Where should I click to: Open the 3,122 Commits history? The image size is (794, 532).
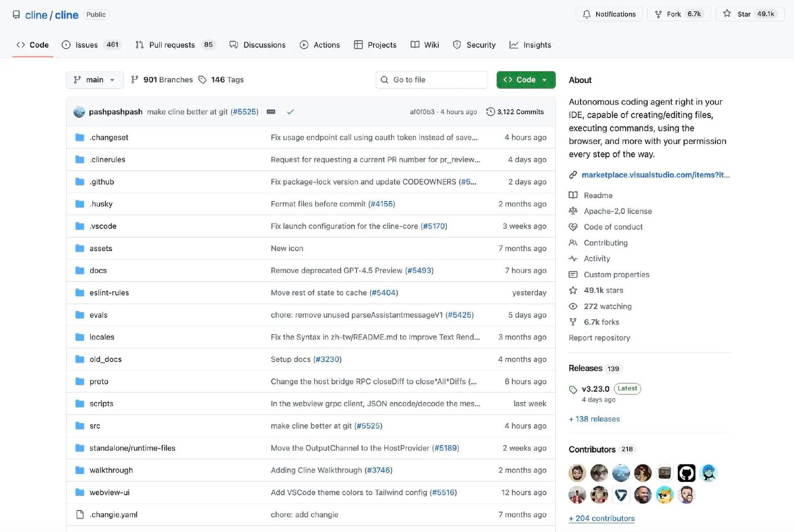[x=515, y=112]
